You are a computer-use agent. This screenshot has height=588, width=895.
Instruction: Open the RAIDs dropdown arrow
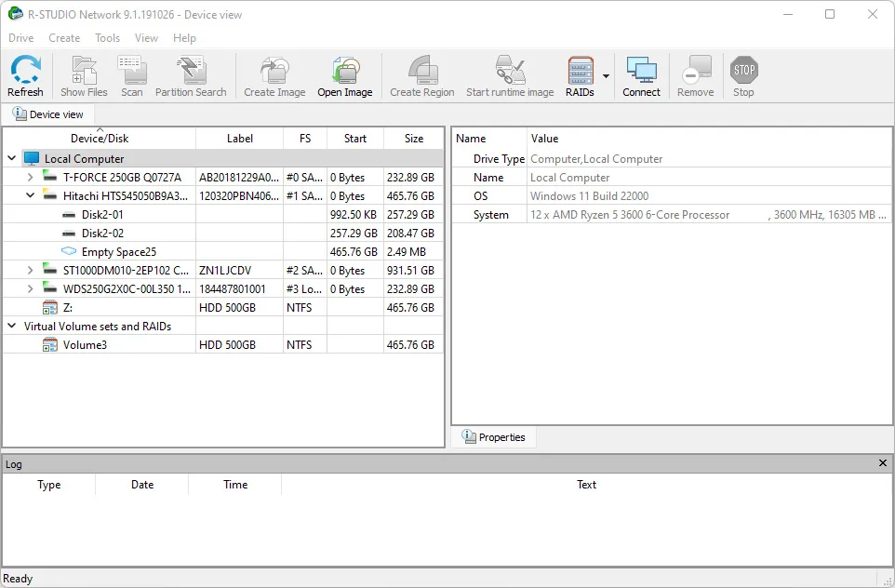(x=606, y=76)
